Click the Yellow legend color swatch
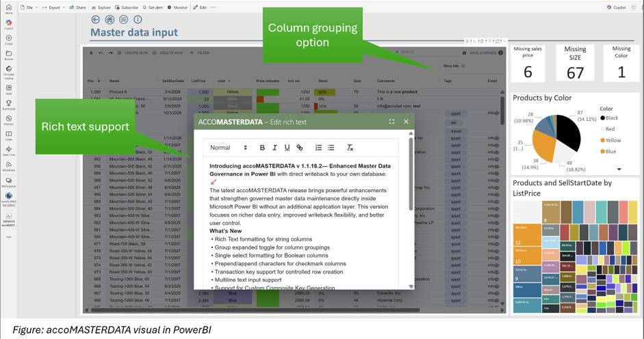The image size is (644, 339). (602, 140)
